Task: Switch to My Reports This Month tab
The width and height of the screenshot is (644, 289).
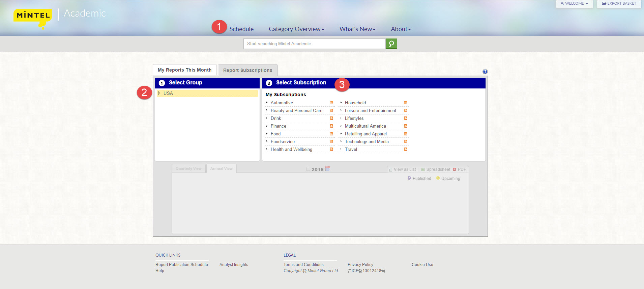Action: [x=185, y=70]
